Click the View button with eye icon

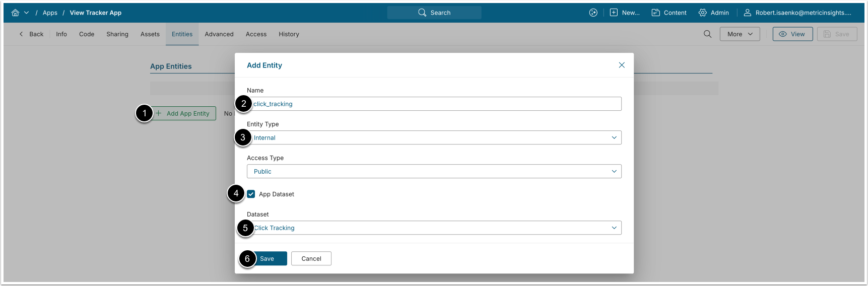[x=792, y=34]
